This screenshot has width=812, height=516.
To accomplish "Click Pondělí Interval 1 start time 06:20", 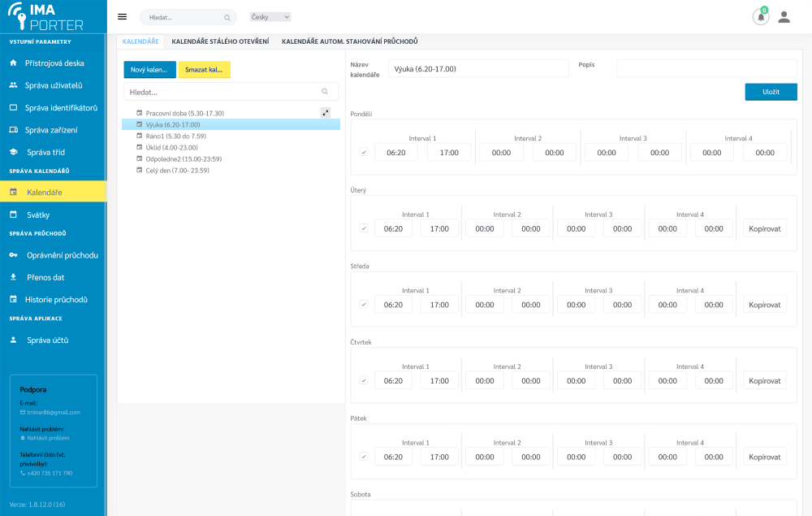I will (396, 152).
